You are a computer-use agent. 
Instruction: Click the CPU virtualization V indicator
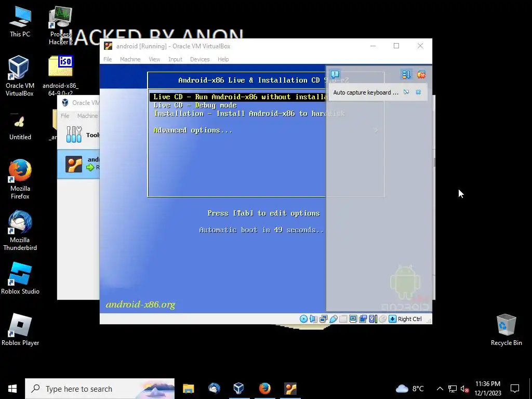coord(373,319)
